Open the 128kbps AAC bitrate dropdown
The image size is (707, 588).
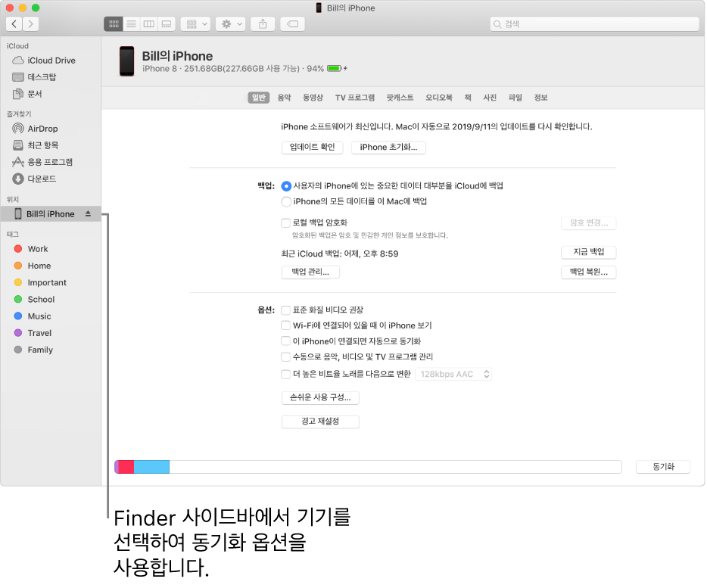pos(453,375)
